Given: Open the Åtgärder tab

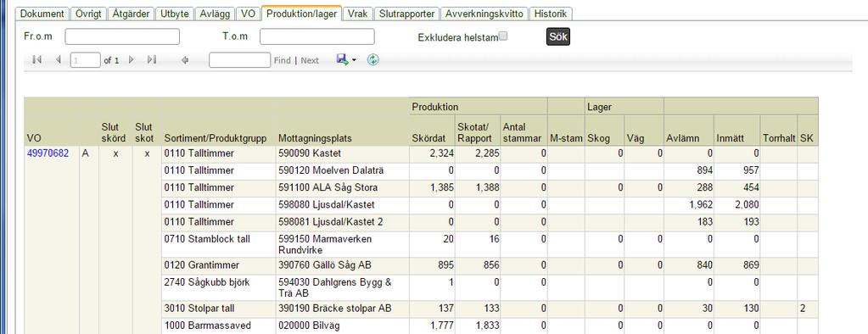Looking at the screenshot, I should (x=131, y=14).
